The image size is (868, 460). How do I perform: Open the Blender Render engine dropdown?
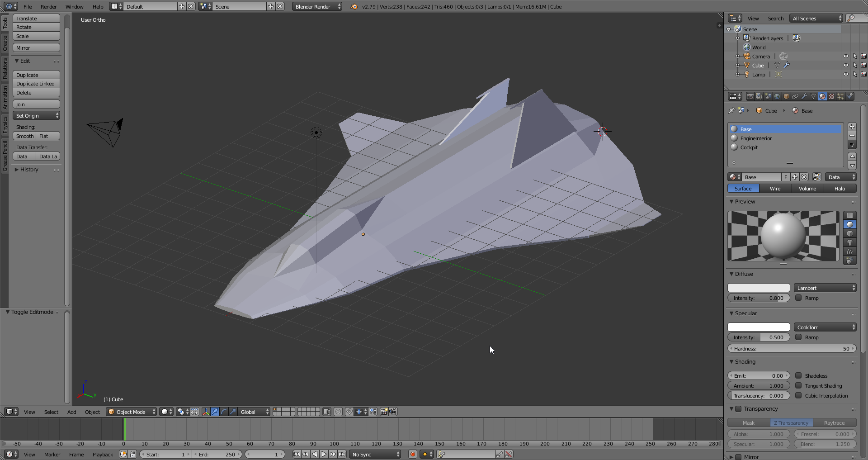[317, 6]
